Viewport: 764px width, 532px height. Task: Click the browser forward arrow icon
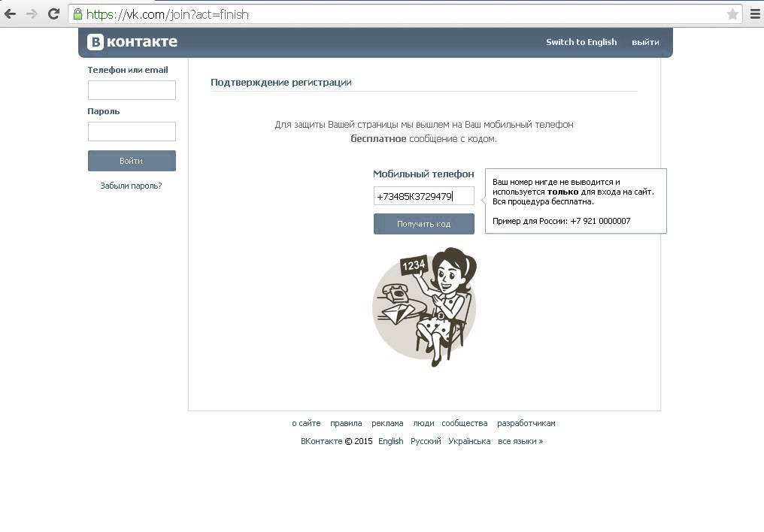tap(32, 14)
